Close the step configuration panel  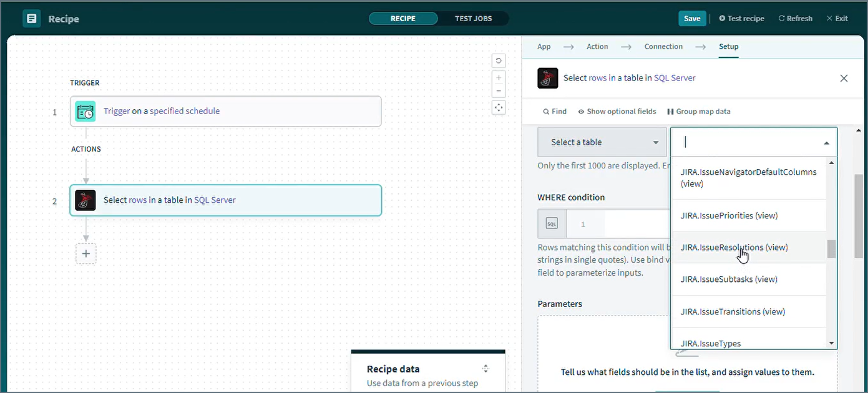coord(844,79)
